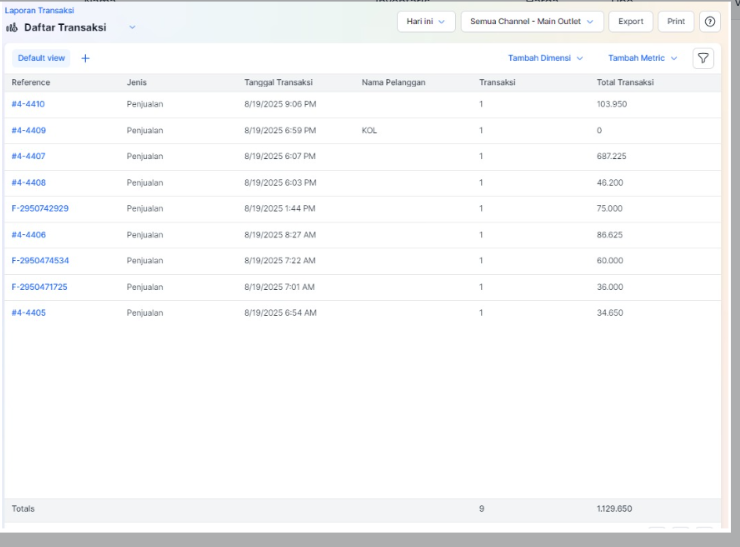Click the Export button
Screen dimensions: 740x547
(x=631, y=22)
